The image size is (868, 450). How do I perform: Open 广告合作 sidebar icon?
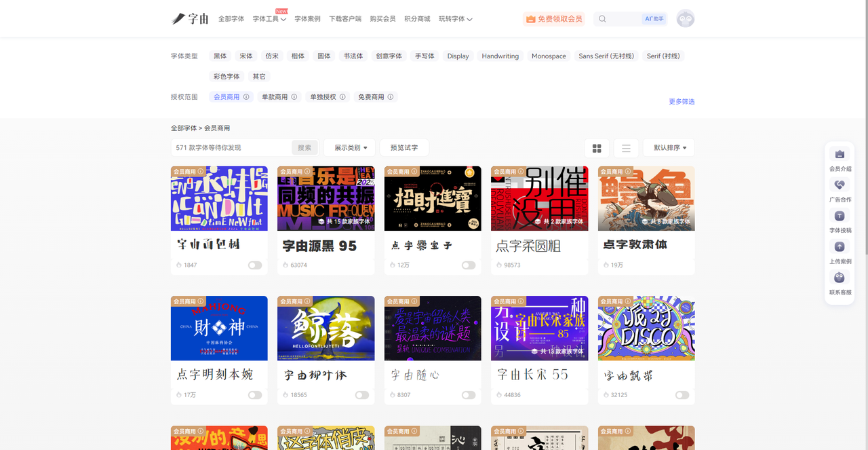pos(840,185)
